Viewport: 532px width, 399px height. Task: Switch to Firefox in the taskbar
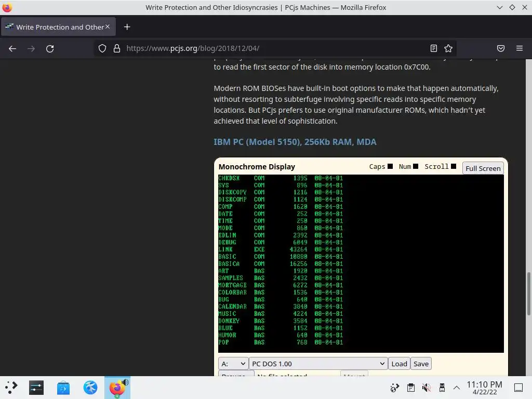(117, 388)
